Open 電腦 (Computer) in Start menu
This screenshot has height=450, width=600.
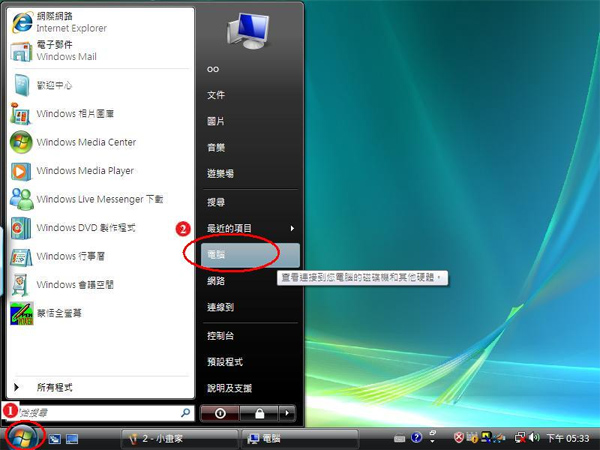click(x=250, y=255)
